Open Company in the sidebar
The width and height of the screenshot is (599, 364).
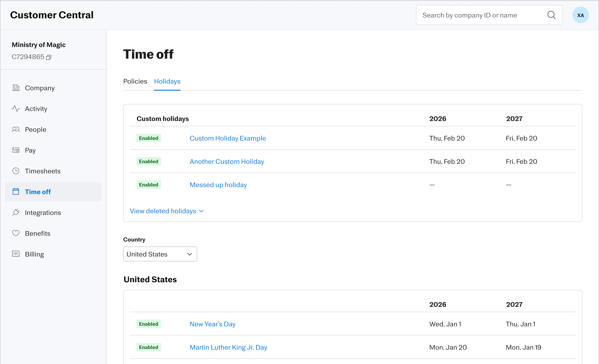coord(53,88)
